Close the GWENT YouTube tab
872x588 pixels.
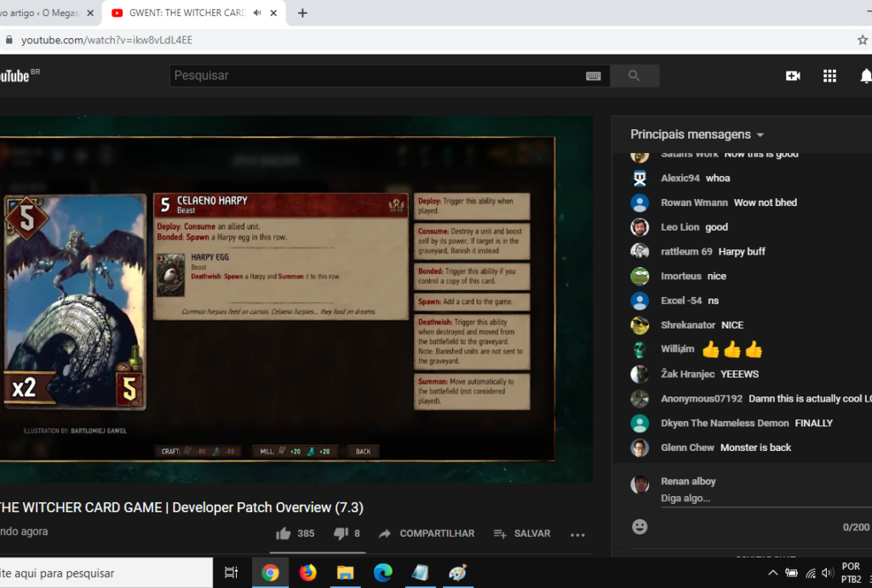click(x=273, y=13)
